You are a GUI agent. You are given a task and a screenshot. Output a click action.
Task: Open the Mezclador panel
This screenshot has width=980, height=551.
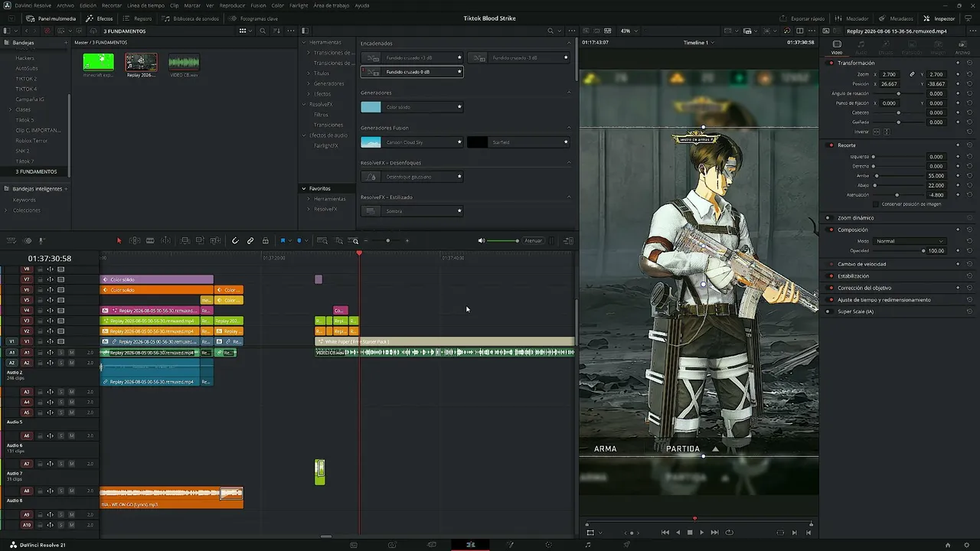(x=851, y=18)
